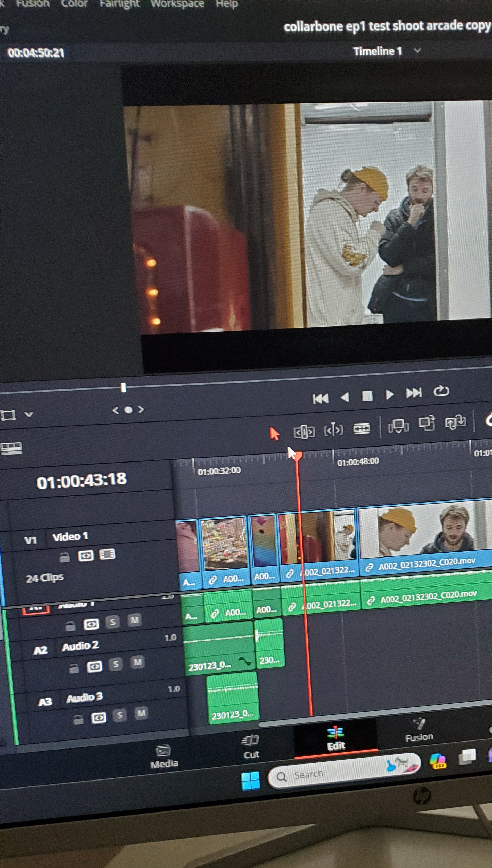
Task: Open the Fusion menu in the menu bar
Action: (33, 4)
